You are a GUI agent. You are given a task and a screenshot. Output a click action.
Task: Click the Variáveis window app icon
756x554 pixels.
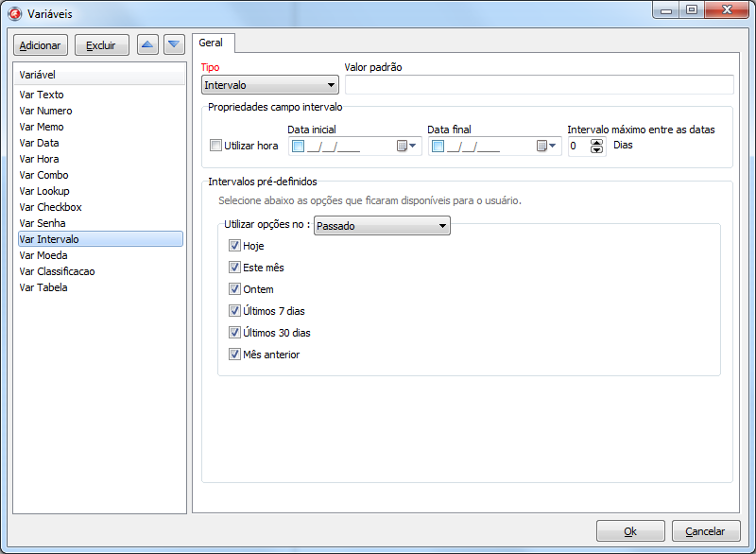14,14
